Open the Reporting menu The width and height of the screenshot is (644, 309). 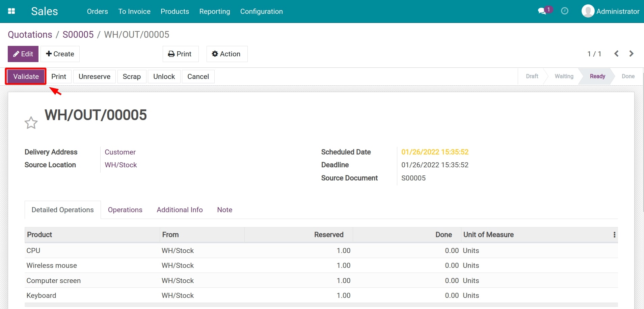click(215, 11)
